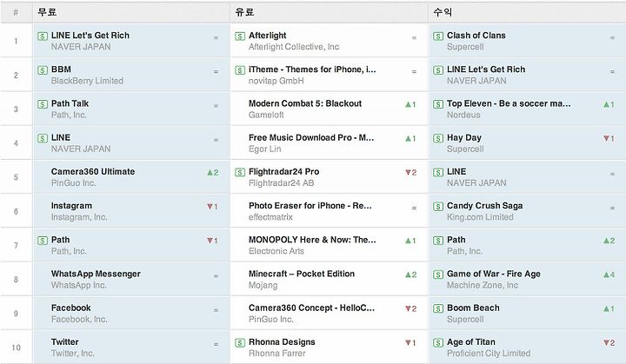Open the BBM app entry
626x364 pixels.
[61, 69]
